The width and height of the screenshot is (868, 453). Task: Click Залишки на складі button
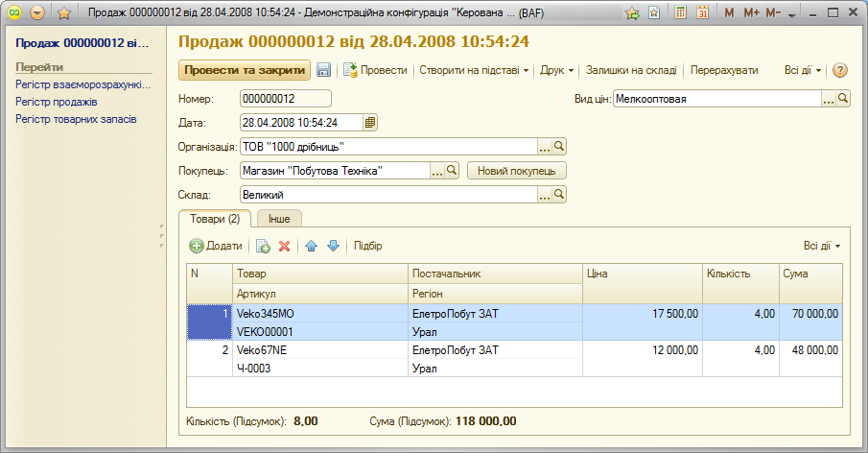pyautogui.click(x=631, y=70)
